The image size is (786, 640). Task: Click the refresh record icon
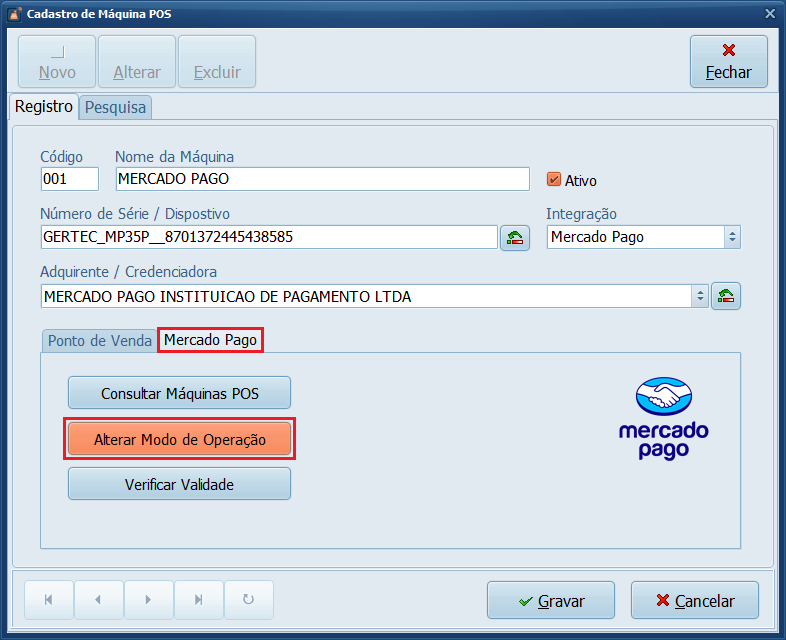click(x=249, y=600)
